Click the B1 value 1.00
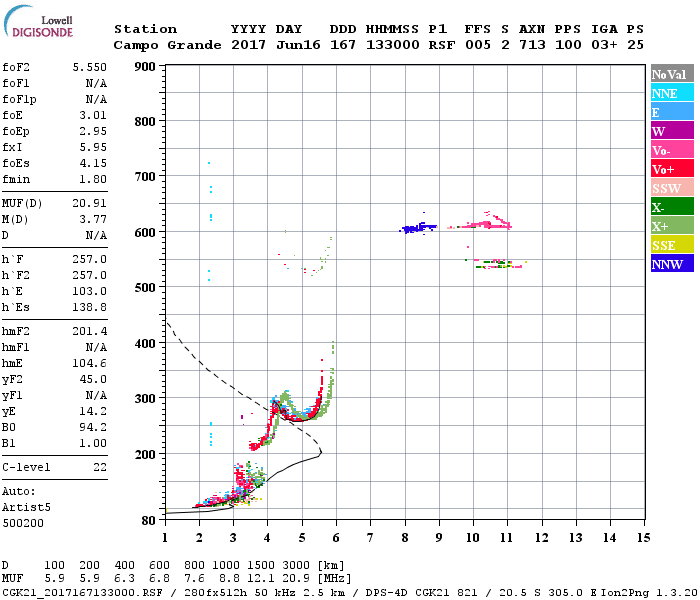700x600 pixels. (x=93, y=443)
